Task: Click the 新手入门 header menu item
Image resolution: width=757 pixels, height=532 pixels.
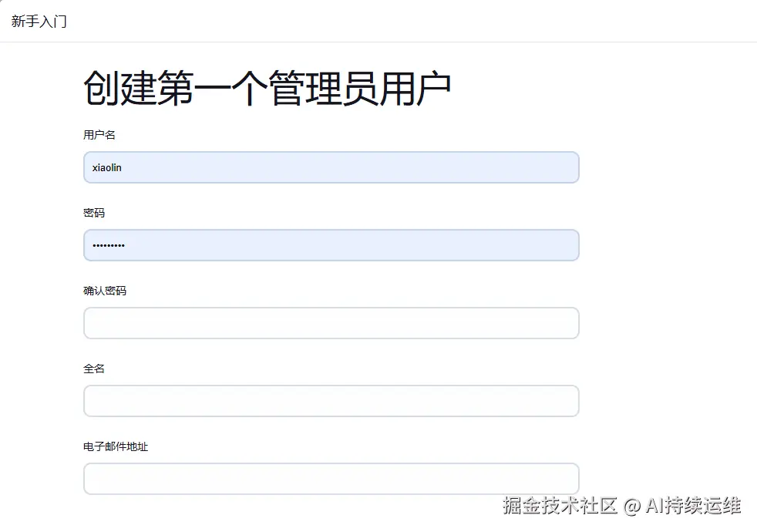Action: [x=39, y=21]
